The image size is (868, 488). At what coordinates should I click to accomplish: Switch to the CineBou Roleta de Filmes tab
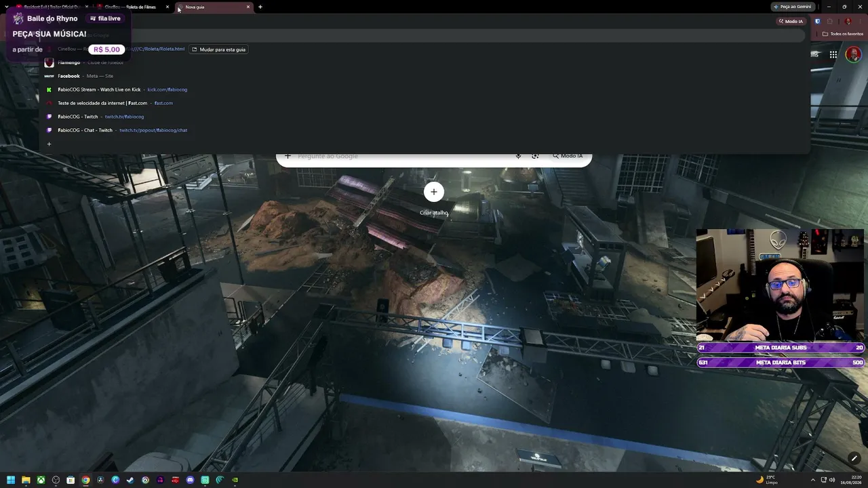(x=131, y=7)
